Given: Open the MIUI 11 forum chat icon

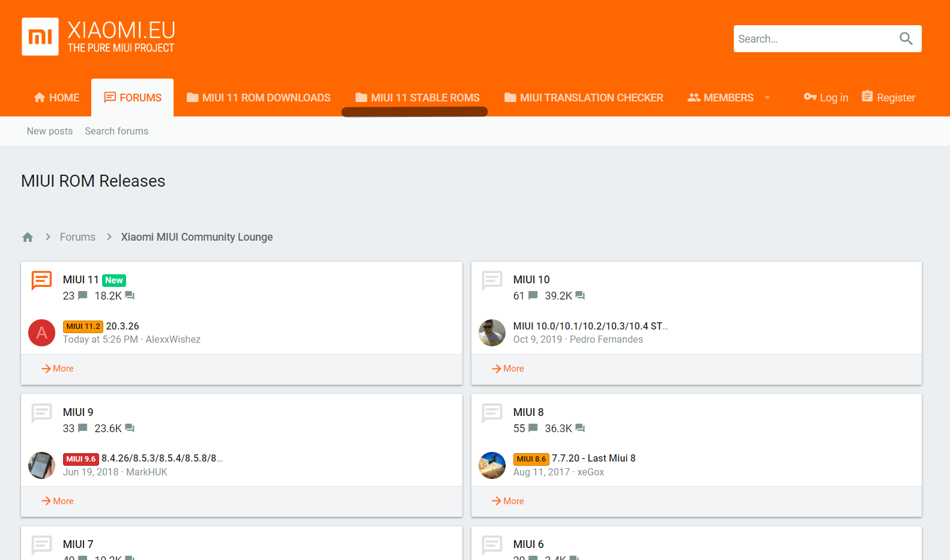Looking at the screenshot, I should coord(41,280).
